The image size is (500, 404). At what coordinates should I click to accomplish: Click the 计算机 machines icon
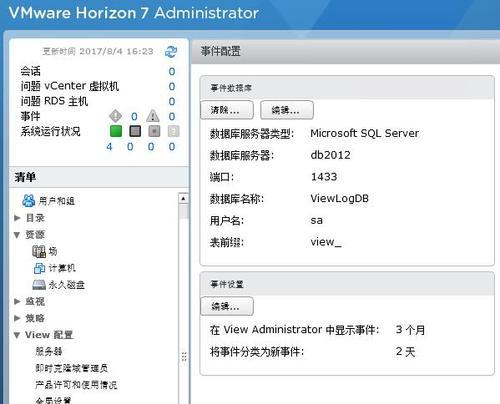pos(39,268)
